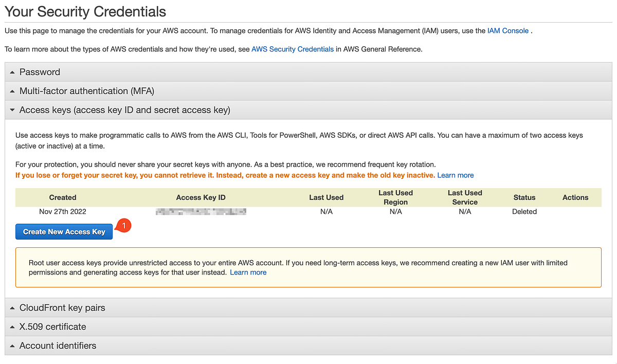Click the MFA section disclosure triangle

(x=12, y=90)
